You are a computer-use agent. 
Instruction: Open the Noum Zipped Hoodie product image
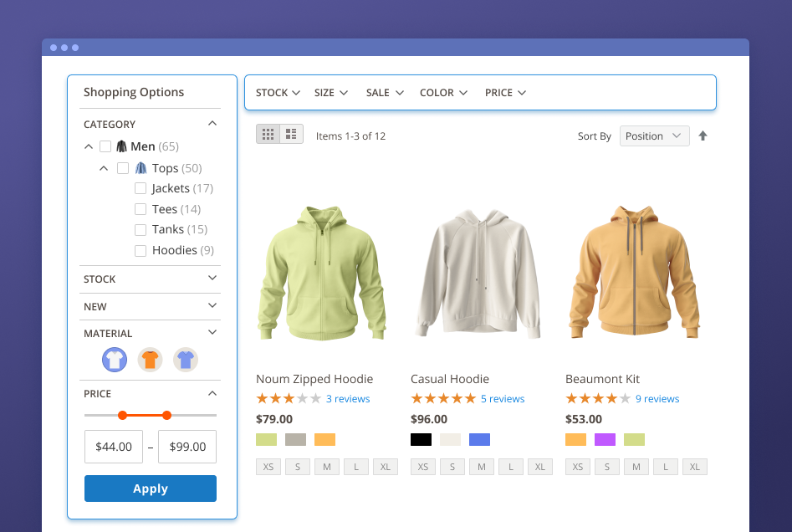(321, 273)
